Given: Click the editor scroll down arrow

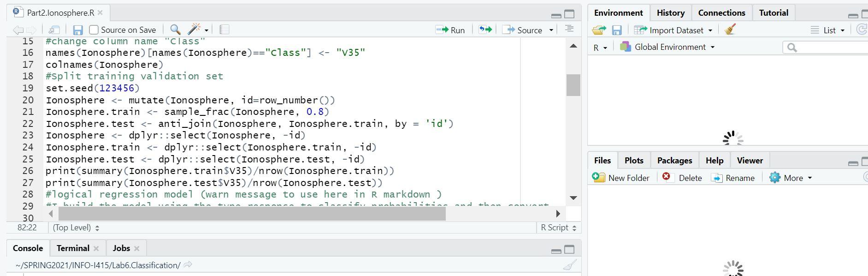Looking at the screenshot, I should coord(573,198).
